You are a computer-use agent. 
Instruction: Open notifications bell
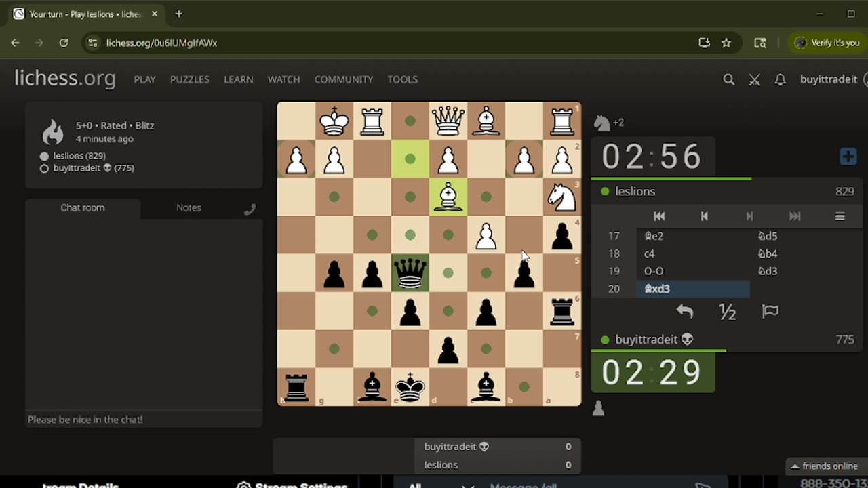click(780, 79)
